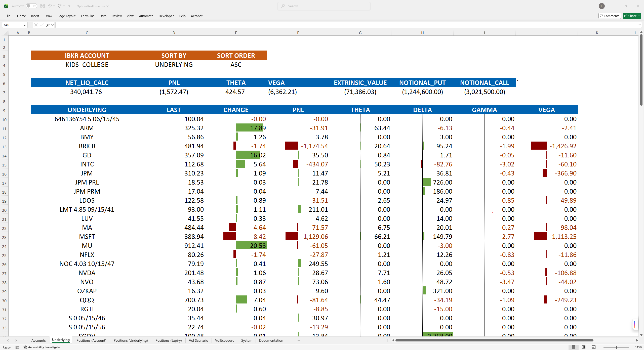Switch to the Positions (Account) sheet tab
The height and width of the screenshot is (350, 644).
click(91, 340)
